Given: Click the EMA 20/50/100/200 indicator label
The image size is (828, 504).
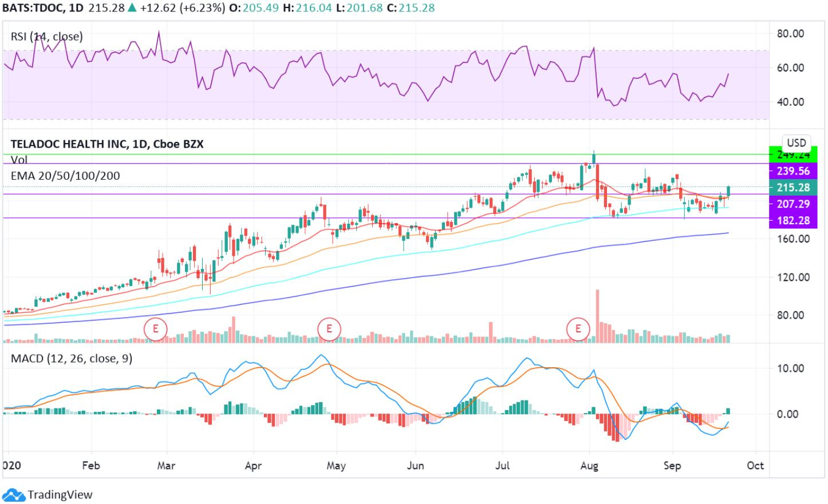Looking at the screenshot, I should [65, 176].
